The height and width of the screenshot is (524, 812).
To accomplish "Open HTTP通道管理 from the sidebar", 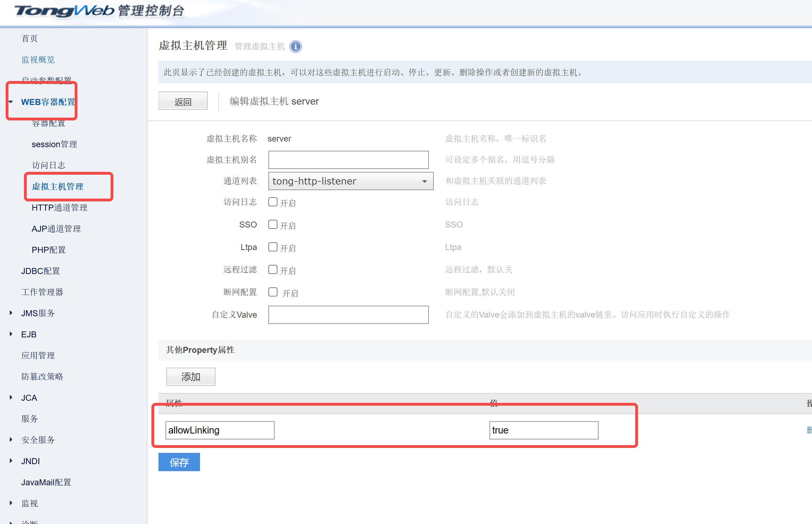I will click(60, 207).
